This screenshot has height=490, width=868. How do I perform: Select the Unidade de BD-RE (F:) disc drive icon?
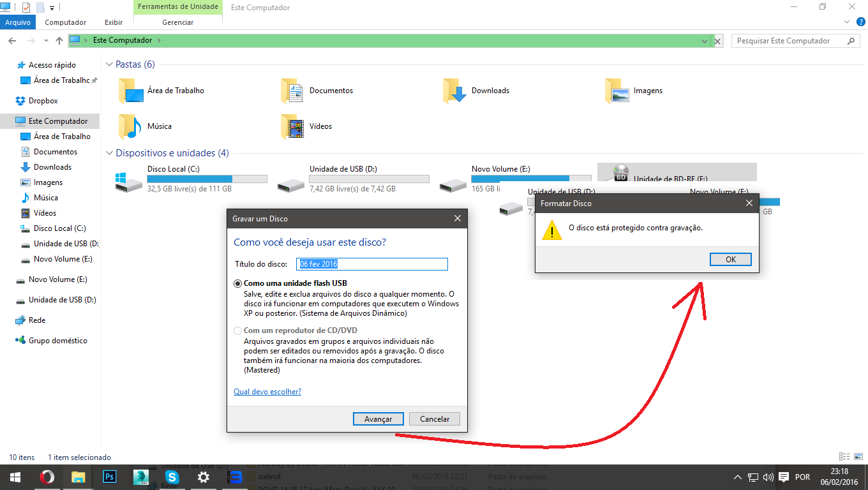coord(620,172)
